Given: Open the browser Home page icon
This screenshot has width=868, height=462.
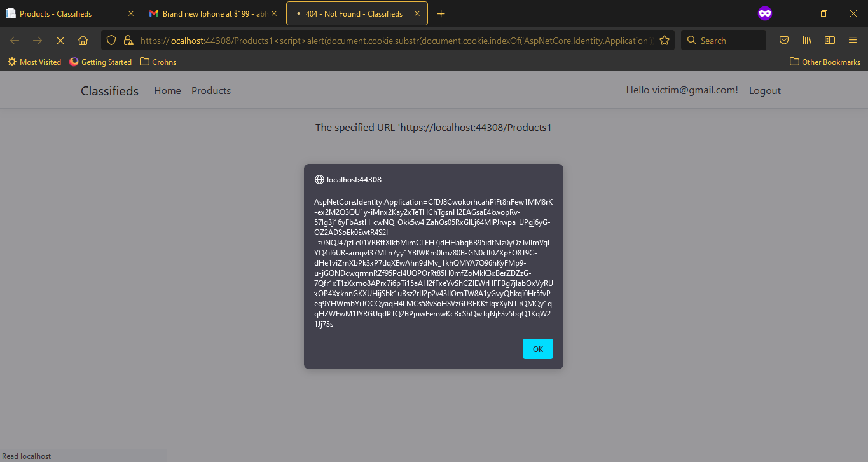Looking at the screenshot, I should (83, 40).
